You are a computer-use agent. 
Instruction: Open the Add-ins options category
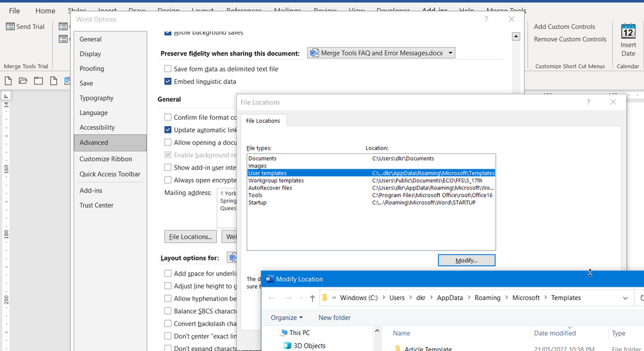coord(110,191)
